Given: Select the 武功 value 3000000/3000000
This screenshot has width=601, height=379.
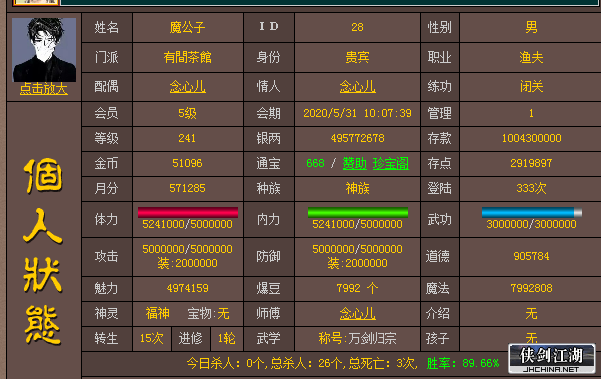Looking at the screenshot, I should point(532,224).
